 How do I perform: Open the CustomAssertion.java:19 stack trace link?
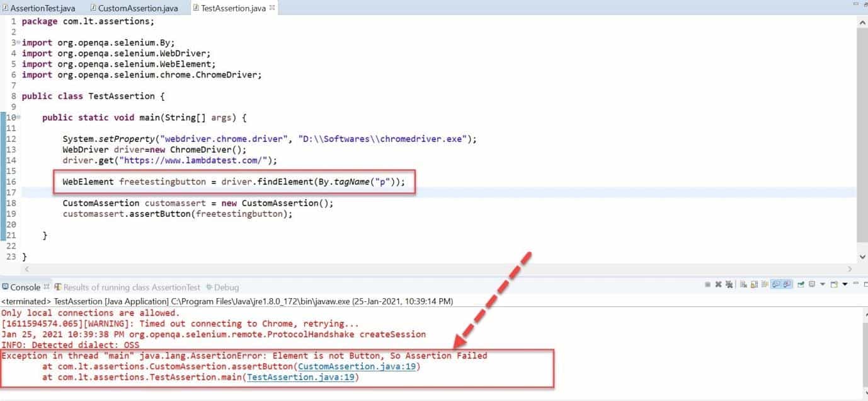pyautogui.click(x=357, y=366)
